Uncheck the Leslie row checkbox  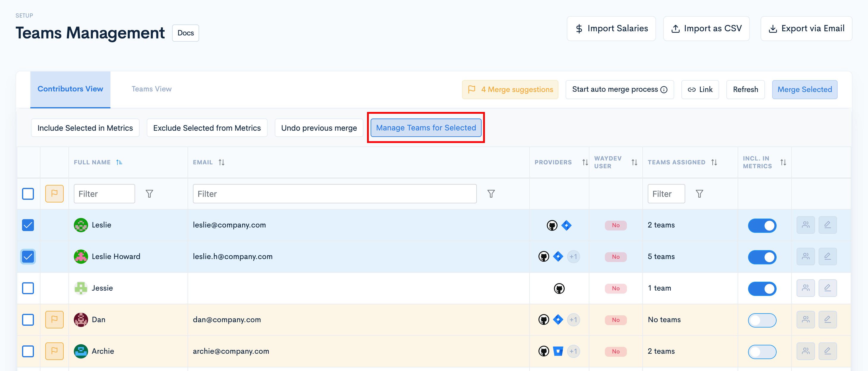(x=28, y=225)
